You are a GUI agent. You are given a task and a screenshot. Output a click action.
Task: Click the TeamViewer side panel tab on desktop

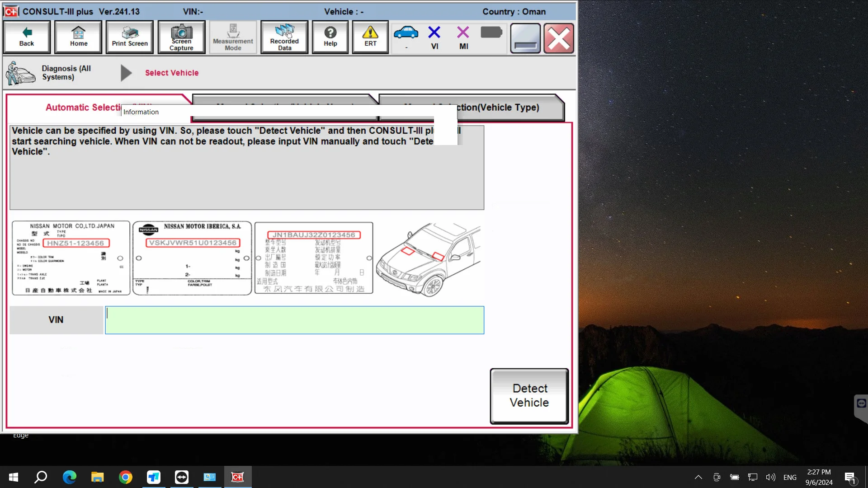861,408
